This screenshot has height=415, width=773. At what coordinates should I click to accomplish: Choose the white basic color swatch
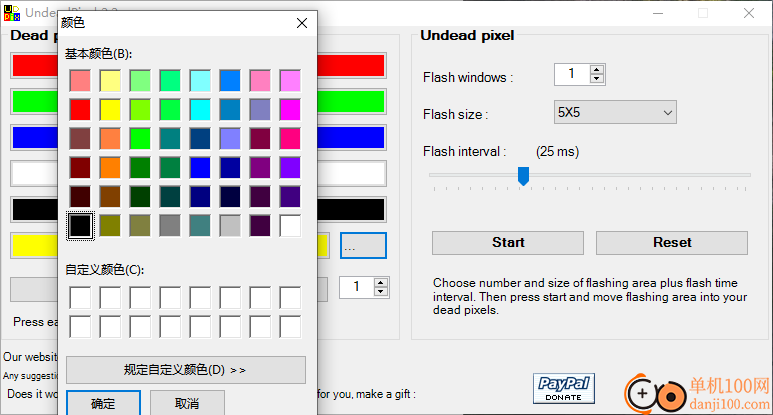(x=290, y=226)
